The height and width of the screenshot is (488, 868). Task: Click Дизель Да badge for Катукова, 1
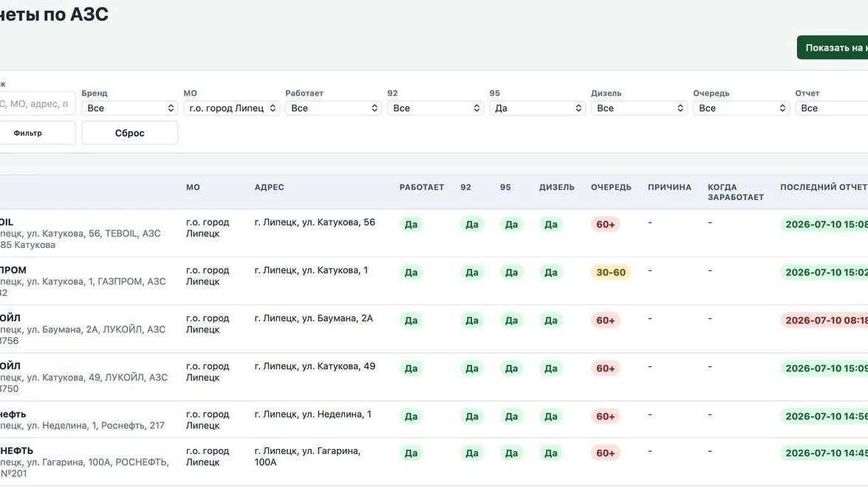pyautogui.click(x=551, y=272)
